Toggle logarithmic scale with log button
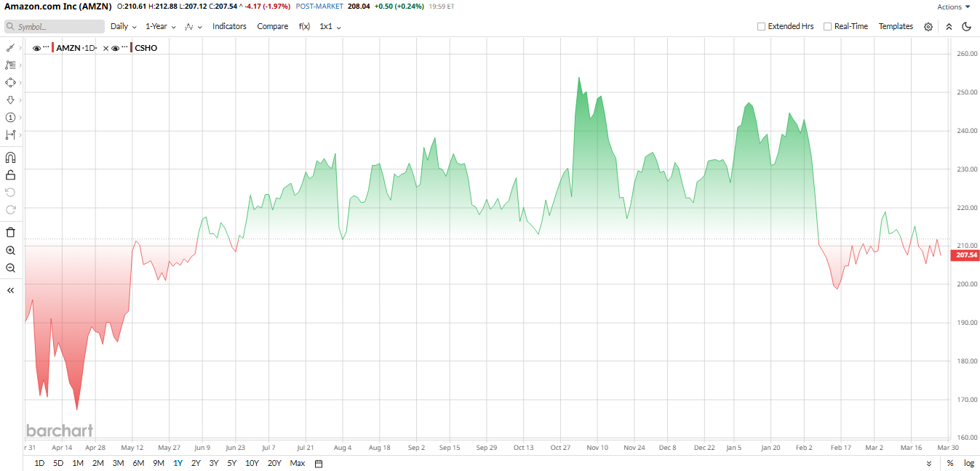Viewport: 980px width, 471px height. (x=969, y=463)
